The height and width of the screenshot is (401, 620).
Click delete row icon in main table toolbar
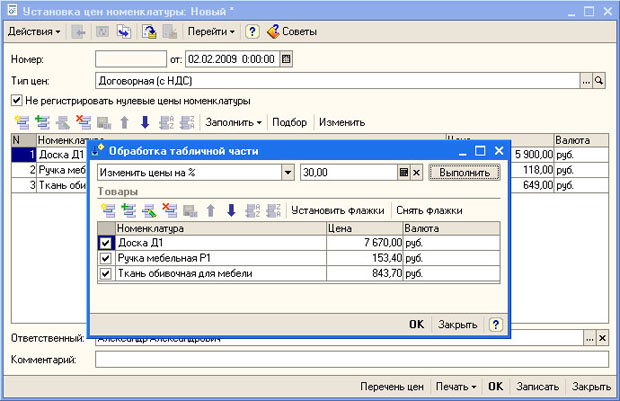point(83,123)
